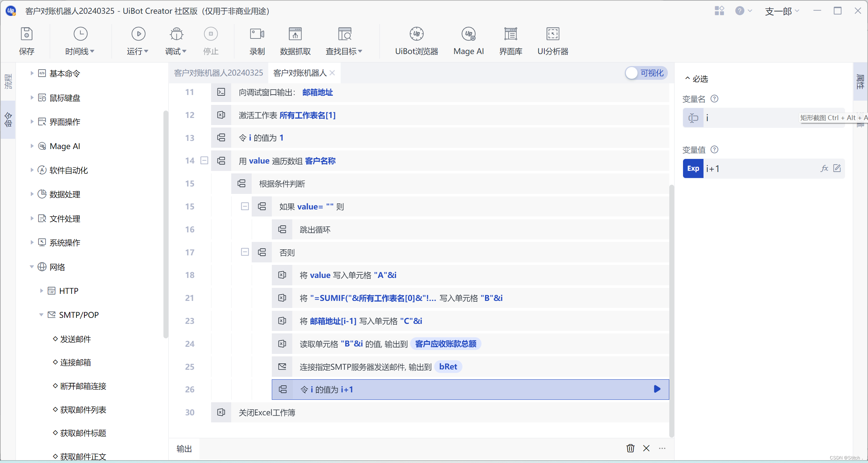Close the 客户对账机器人 tab
Screen dimensions: 868x463
click(332, 73)
